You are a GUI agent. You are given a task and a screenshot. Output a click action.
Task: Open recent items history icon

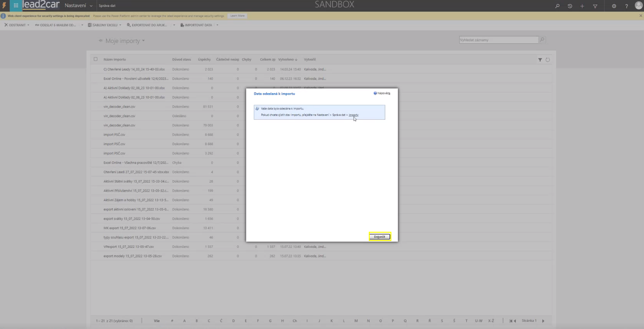point(570,6)
